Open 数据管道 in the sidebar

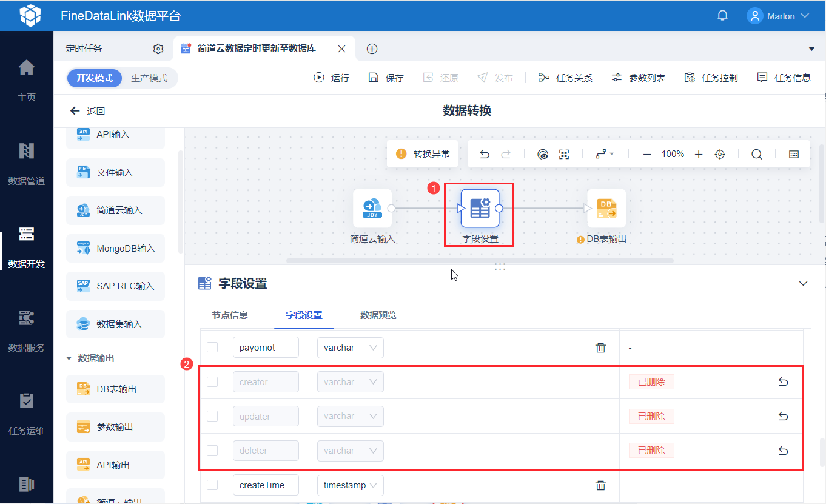coord(27,163)
